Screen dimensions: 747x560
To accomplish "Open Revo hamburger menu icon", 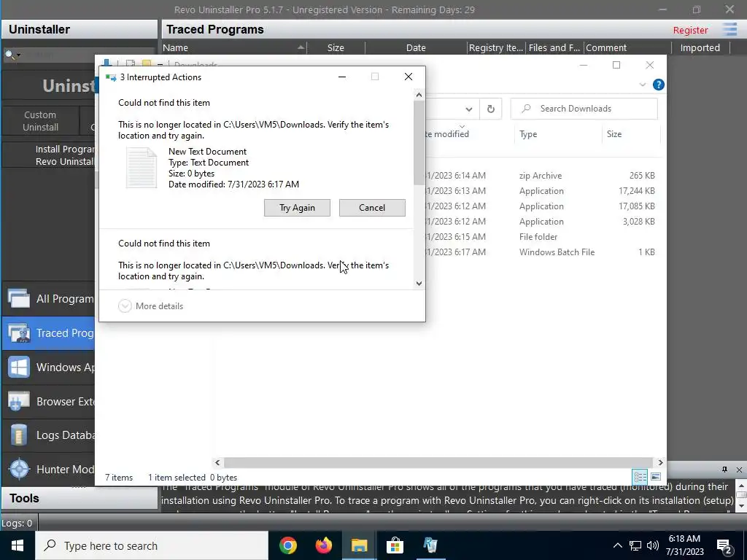I will [729, 29].
